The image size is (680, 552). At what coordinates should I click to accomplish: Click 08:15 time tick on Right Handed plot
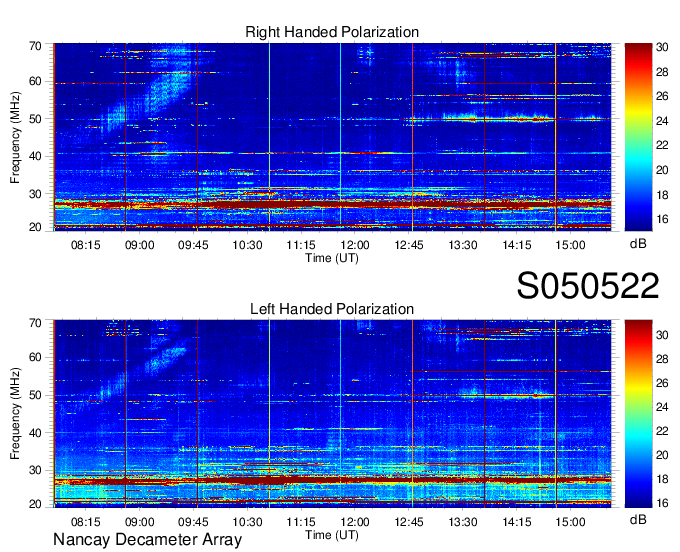click(85, 245)
